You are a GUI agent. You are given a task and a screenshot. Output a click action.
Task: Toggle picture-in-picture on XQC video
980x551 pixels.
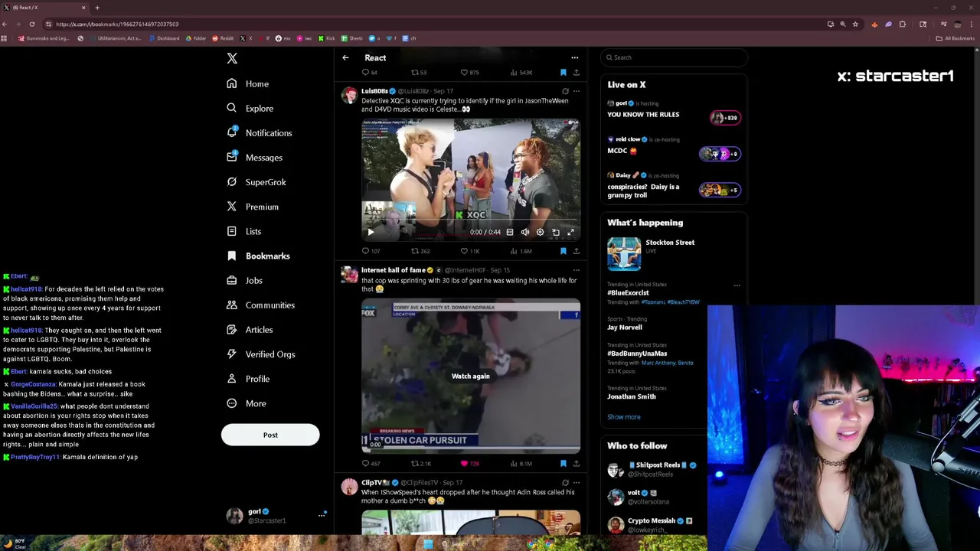[556, 232]
